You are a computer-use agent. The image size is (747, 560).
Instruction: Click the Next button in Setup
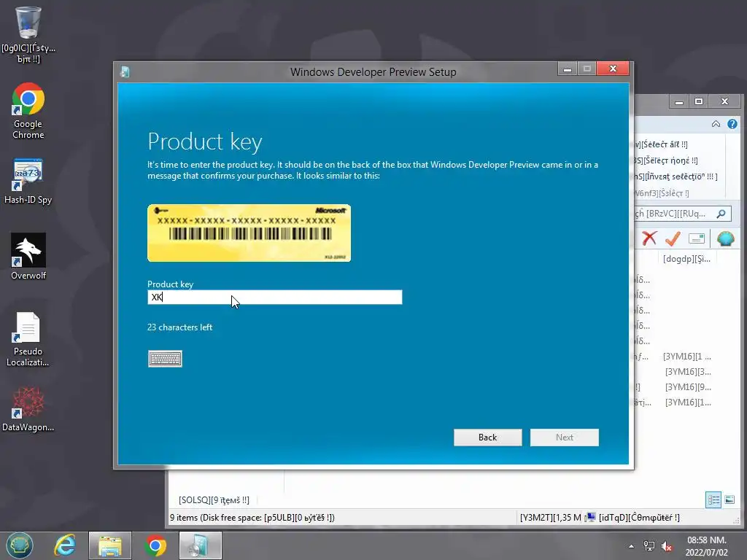click(x=564, y=437)
